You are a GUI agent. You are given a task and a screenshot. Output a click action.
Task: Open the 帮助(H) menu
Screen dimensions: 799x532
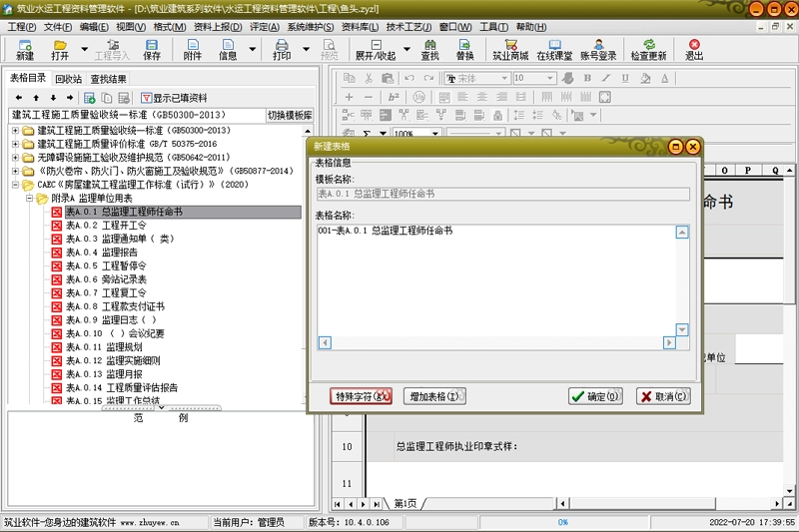(531, 27)
